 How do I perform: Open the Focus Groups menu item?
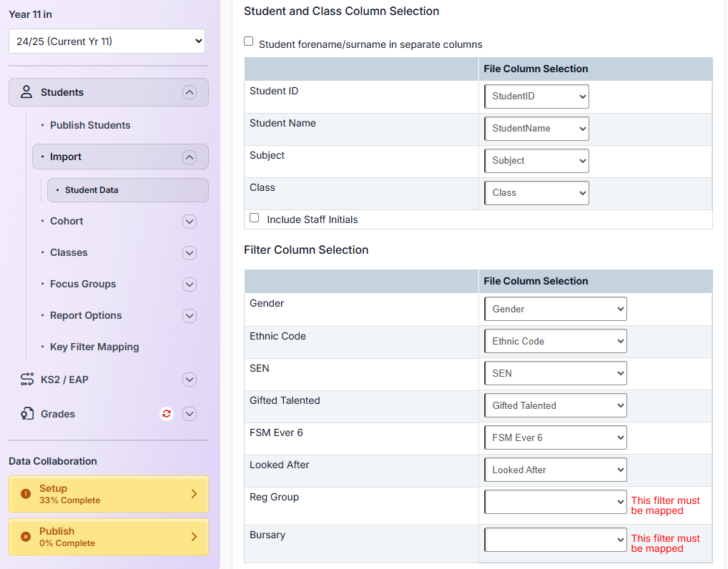83,284
